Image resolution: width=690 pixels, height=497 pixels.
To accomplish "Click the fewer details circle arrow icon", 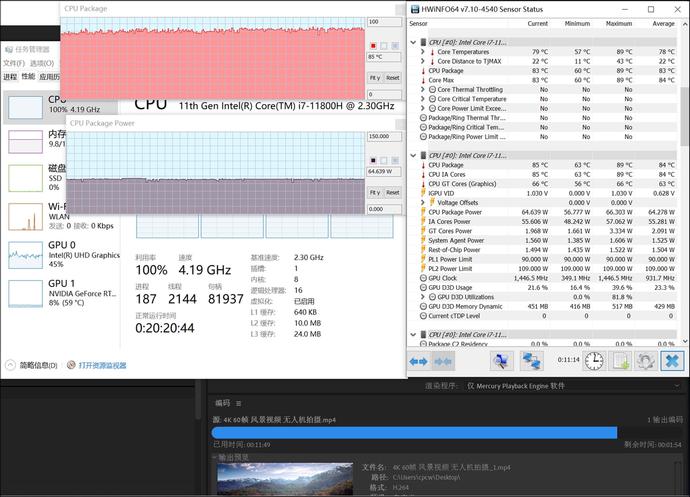I will 10,365.
